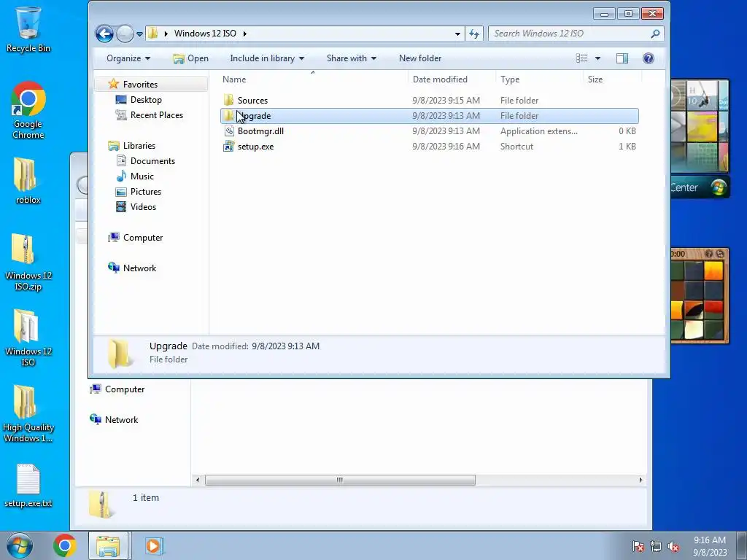
Task: Select the Upgrade folder row
Action: point(429,116)
